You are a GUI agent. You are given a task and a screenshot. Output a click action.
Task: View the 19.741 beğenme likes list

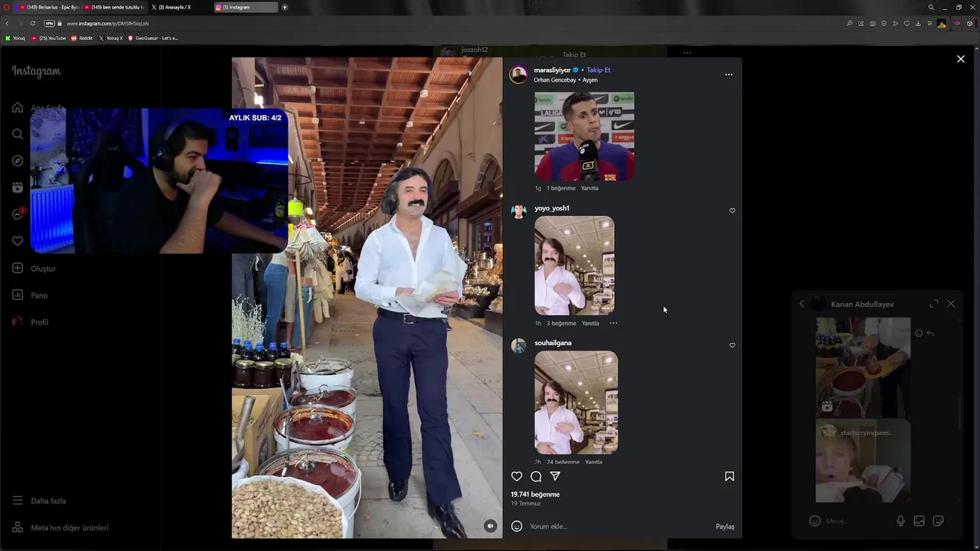pyautogui.click(x=535, y=494)
